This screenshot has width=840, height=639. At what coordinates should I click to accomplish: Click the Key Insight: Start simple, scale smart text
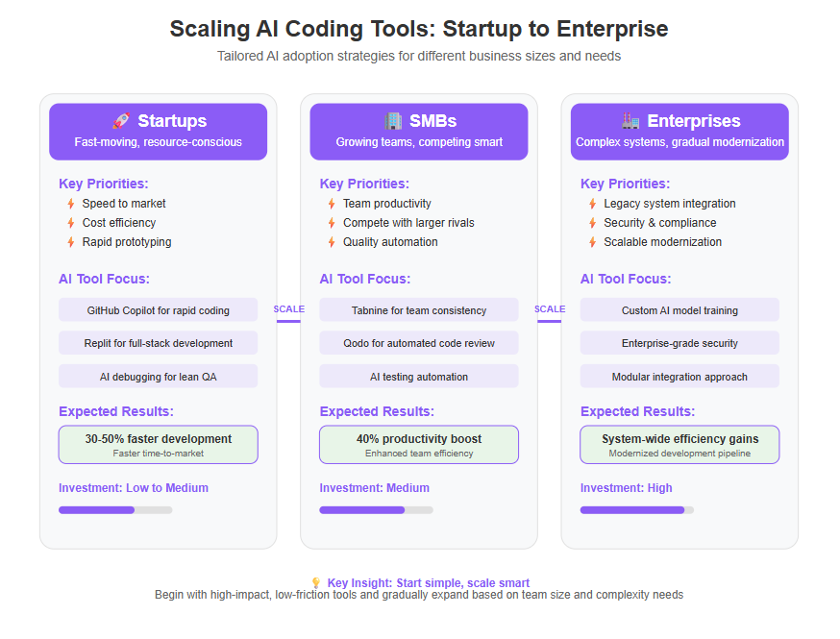428,582
